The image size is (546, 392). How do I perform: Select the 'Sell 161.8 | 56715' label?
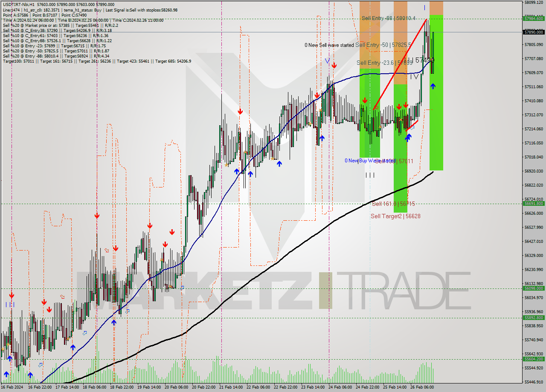coord(393,204)
